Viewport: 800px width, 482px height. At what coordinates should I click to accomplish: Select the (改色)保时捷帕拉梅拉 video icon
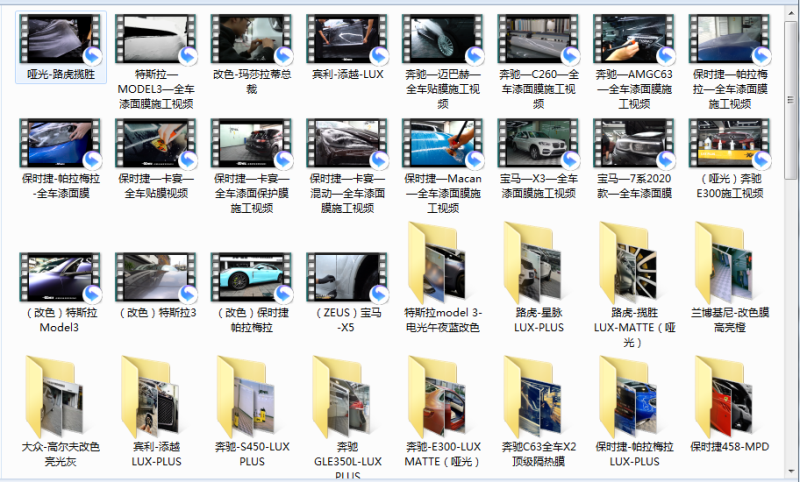point(252,277)
